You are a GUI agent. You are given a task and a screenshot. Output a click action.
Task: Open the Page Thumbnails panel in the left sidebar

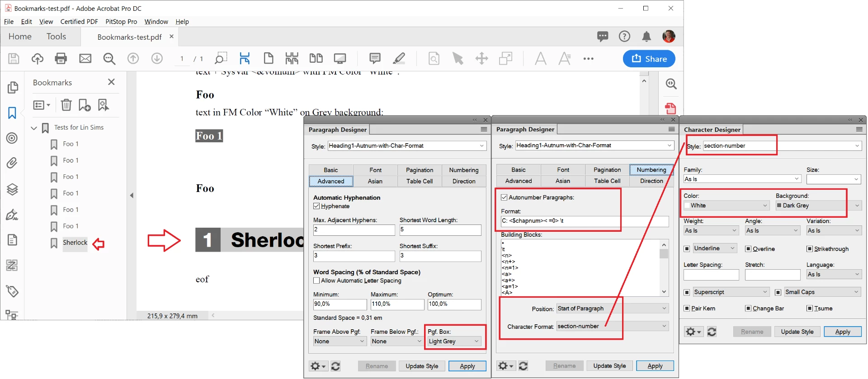[13, 87]
